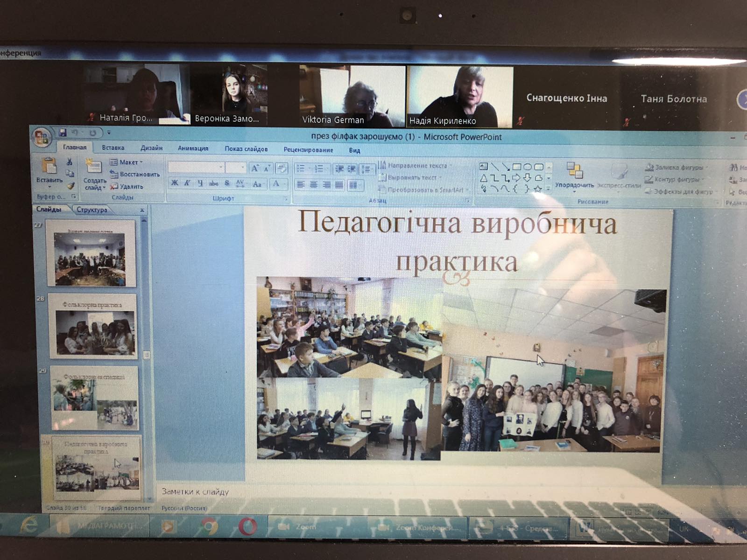Click the Copy icon in clipboard group
This screenshot has width=747, height=560.
70,174
